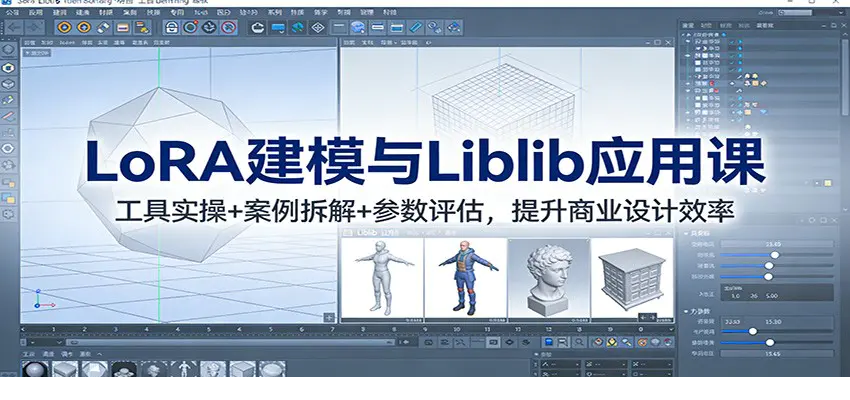Click the arrows button under the cabinet thumbnail

[648, 317]
